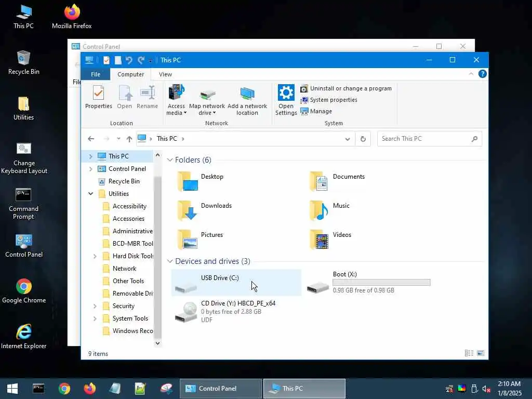Click the muted volume tray icon
This screenshot has width=532, height=399.
click(486, 389)
